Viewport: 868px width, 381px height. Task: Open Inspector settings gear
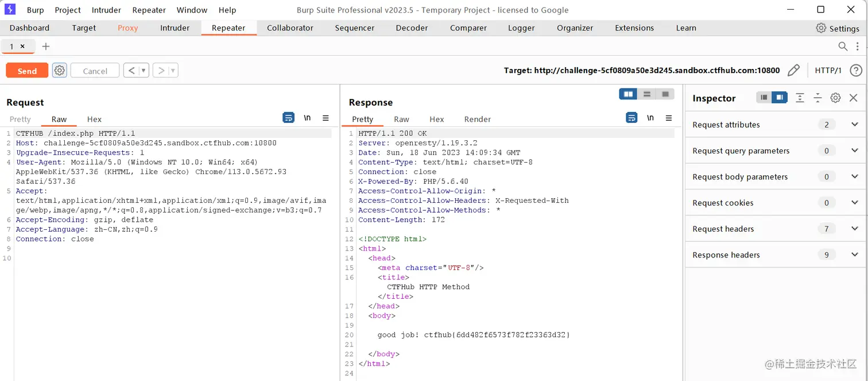[835, 98]
